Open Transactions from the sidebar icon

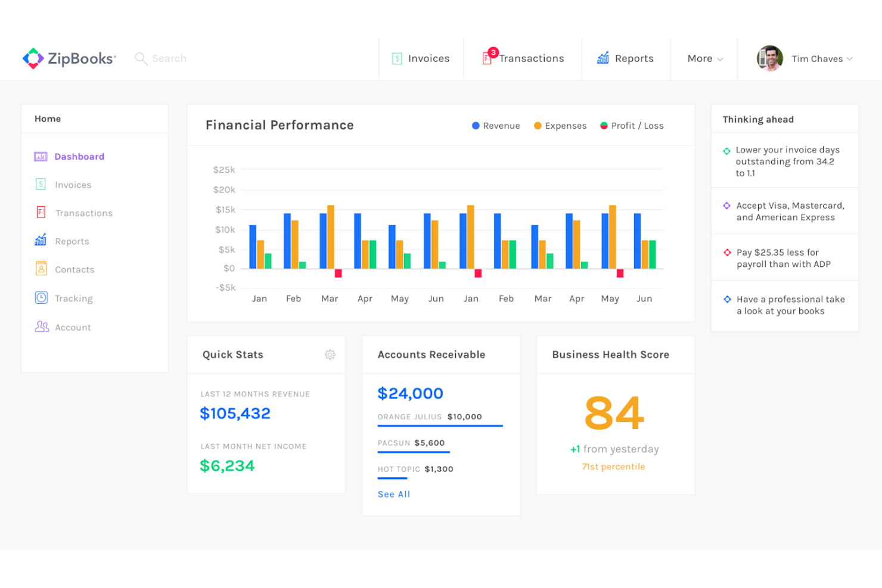41,212
